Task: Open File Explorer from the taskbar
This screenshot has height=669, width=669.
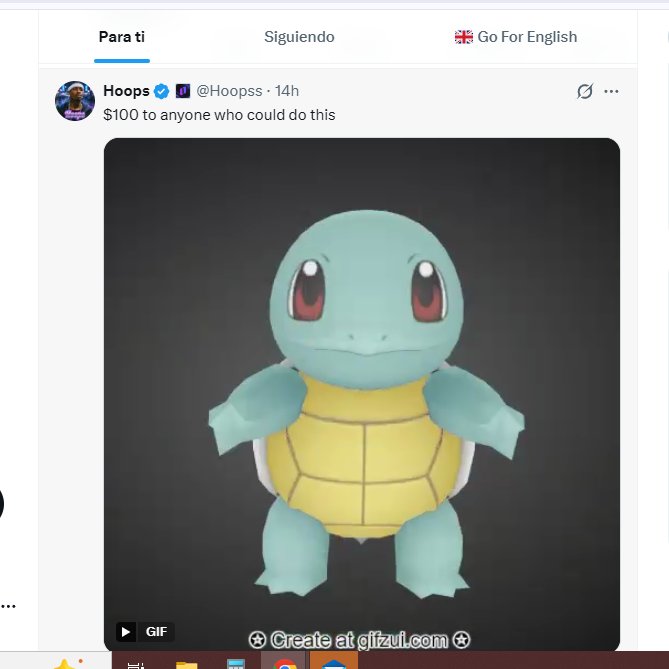Action: click(186, 663)
